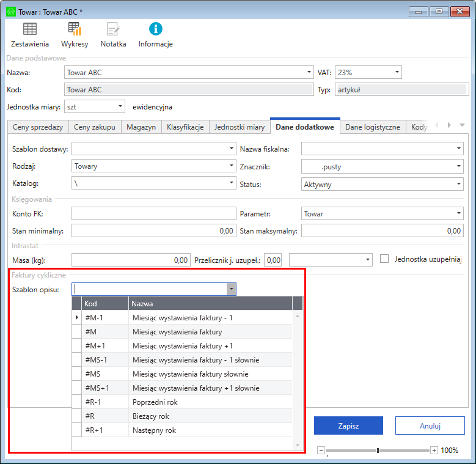
Task: Toggle the Jednostka uzupełniająca checkbox
Action: [x=384, y=259]
